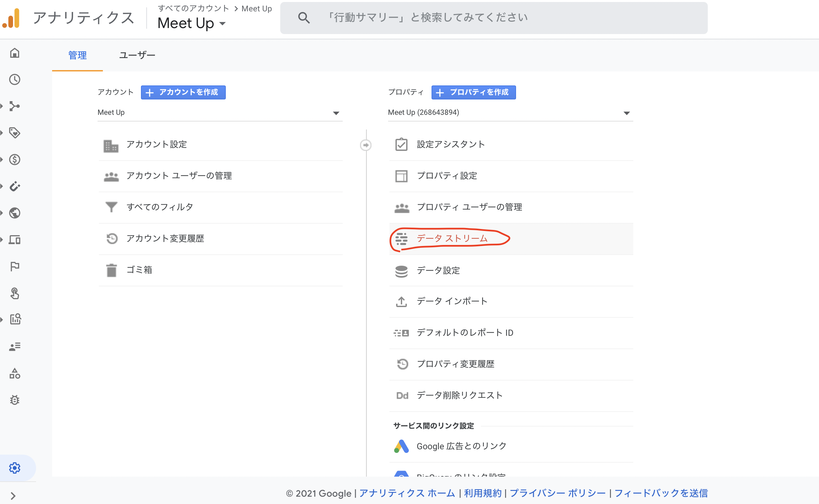Click the 設定アシスタント checklist icon
Image resolution: width=819 pixels, height=504 pixels.
click(401, 145)
